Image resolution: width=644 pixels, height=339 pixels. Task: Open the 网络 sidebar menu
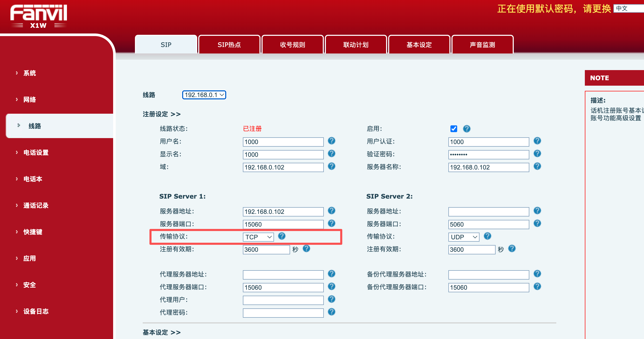pos(30,100)
